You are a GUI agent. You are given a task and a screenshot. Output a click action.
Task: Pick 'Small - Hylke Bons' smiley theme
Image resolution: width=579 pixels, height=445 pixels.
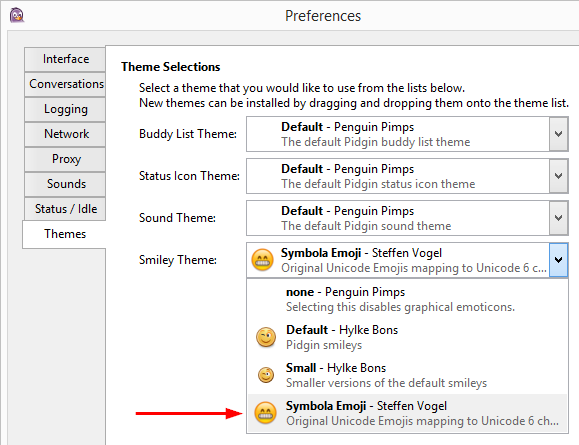click(407, 375)
